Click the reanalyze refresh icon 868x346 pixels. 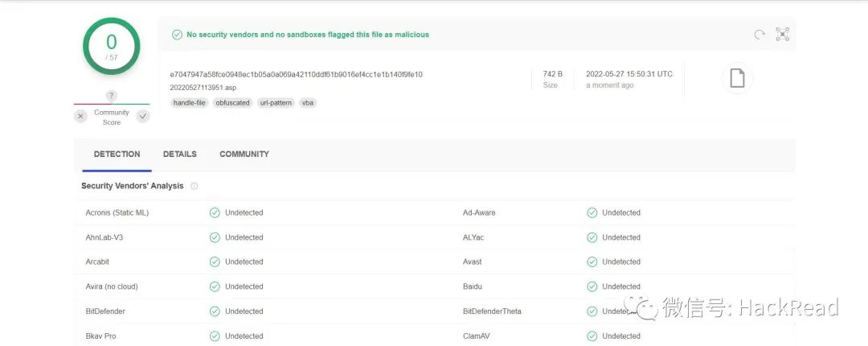[759, 35]
